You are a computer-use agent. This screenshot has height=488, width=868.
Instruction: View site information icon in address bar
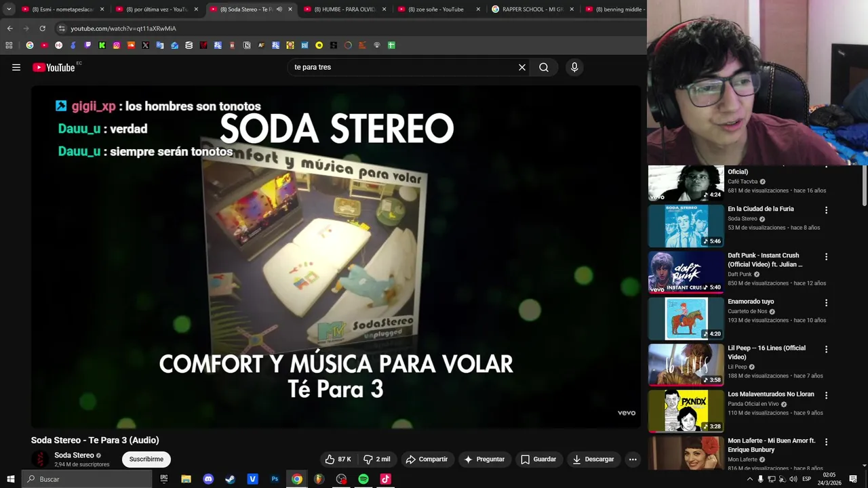[x=62, y=28]
